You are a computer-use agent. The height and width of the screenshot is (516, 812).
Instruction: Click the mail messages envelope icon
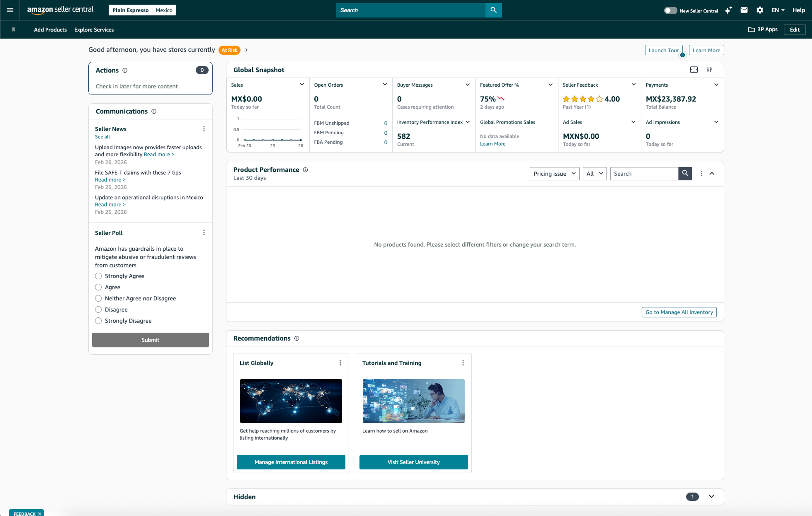(x=744, y=10)
